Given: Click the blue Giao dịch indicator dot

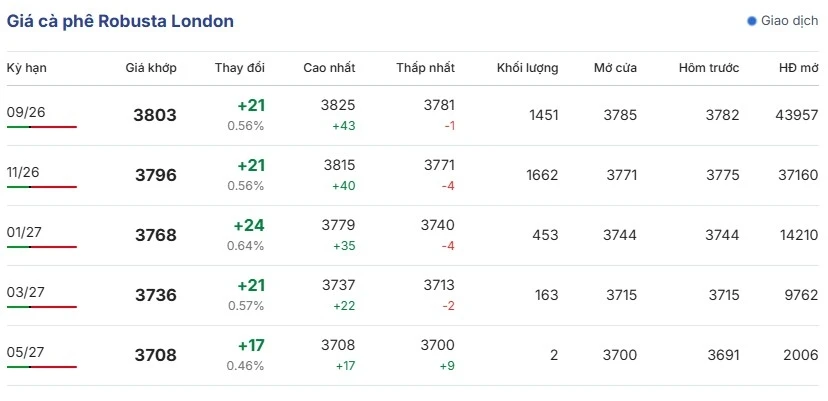Looking at the screenshot, I should click(752, 21).
